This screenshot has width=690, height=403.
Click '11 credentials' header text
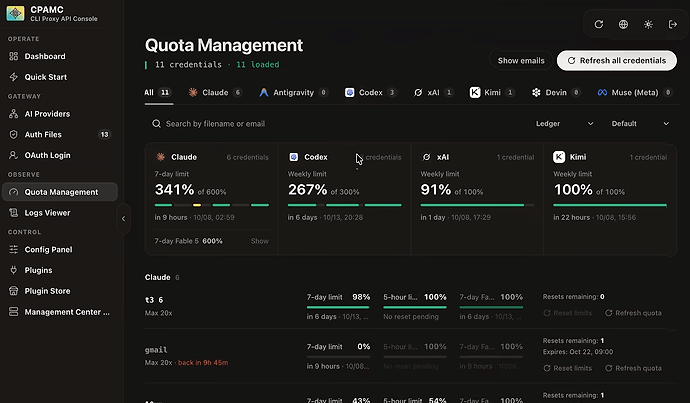[x=188, y=65]
